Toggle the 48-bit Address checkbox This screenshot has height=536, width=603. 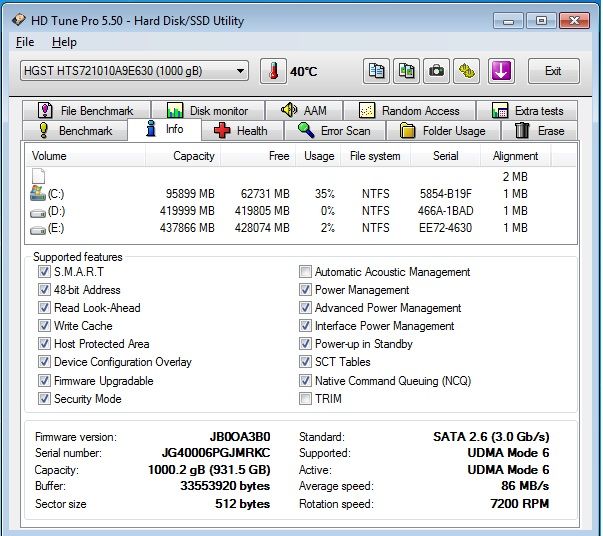pyautogui.click(x=44, y=290)
